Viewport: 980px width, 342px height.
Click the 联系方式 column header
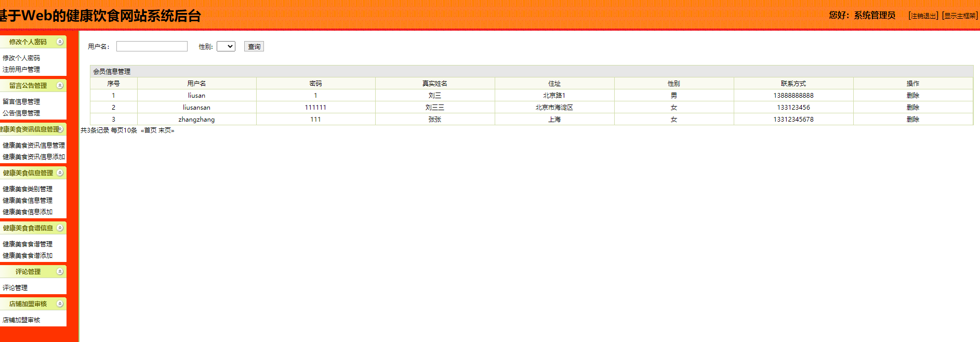pos(793,83)
